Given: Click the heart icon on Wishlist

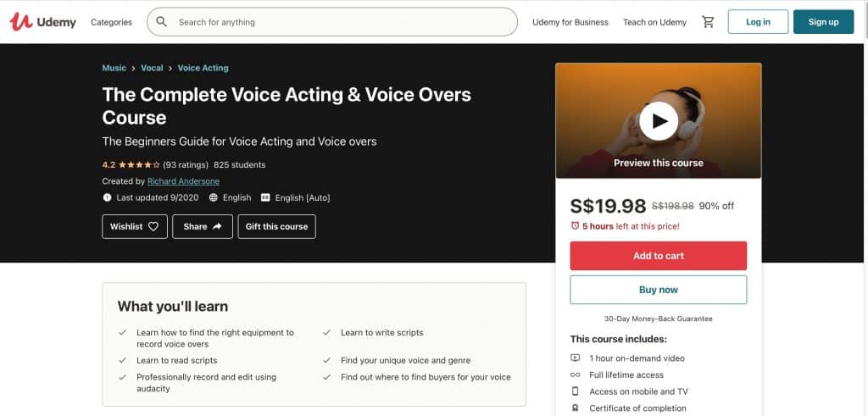Looking at the screenshot, I should pos(153,227).
